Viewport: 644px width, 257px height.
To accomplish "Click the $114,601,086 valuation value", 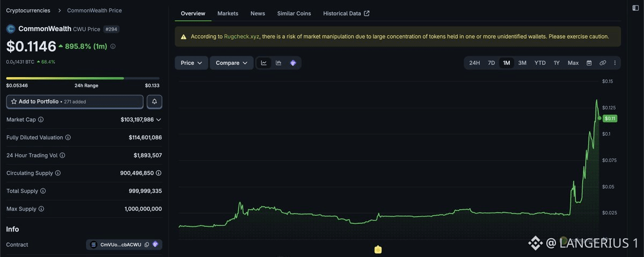I will click(145, 137).
